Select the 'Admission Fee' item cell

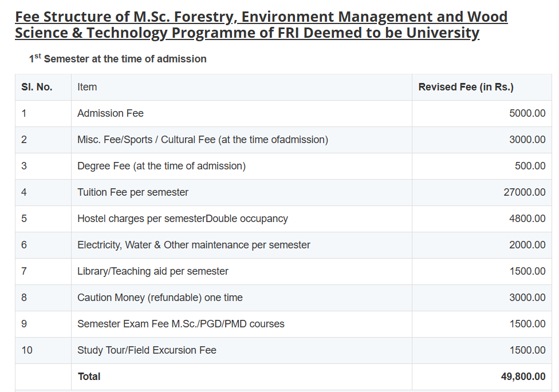tap(111, 113)
